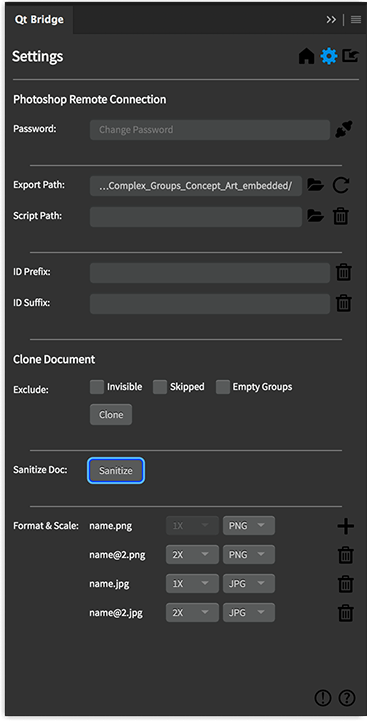Enable Exclude Skipped checkbox
The image size is (367, 723).
(x=160, y=387)
